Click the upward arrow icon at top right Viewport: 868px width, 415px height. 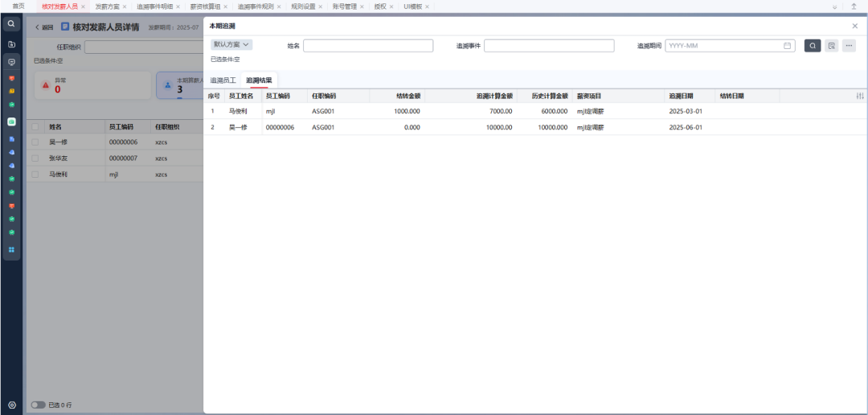pyautogui.click(x=854, y=6)
